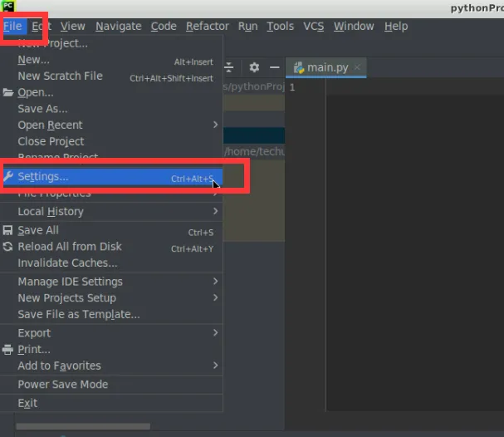Screen dimensions: 504x437
Task: Open the Refactor menu
Action: [208, 26]
